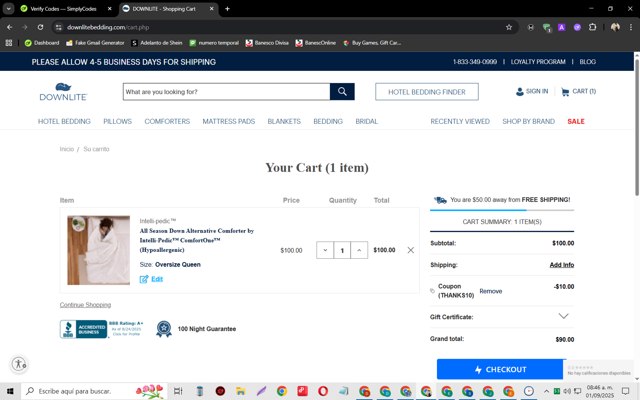
Task: Click the Downlite logo
Action: pyautogui.click(x=63, y=92)
